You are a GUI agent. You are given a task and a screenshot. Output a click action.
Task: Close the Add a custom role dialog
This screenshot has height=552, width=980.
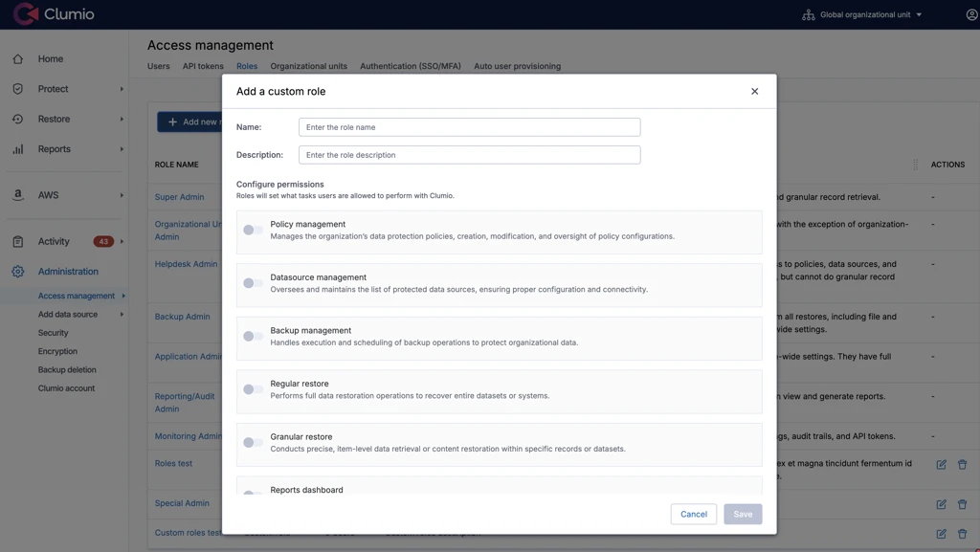click(754, 92)
